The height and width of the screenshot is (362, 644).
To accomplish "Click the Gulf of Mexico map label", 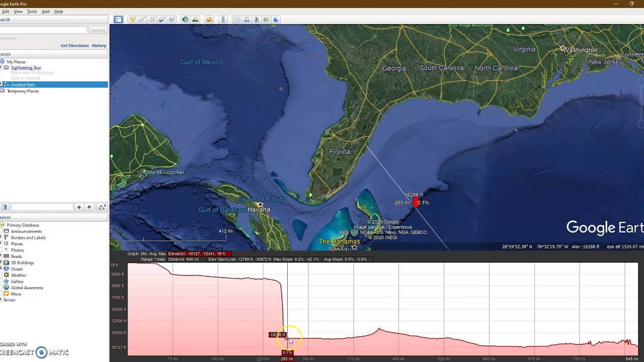I will tap(202, 62).
